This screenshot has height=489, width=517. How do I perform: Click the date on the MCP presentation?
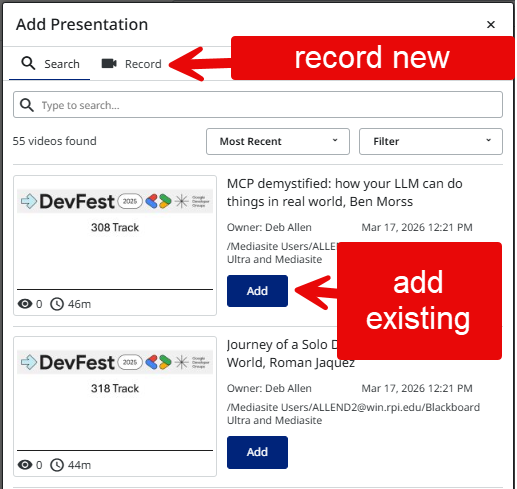[417, 227]
